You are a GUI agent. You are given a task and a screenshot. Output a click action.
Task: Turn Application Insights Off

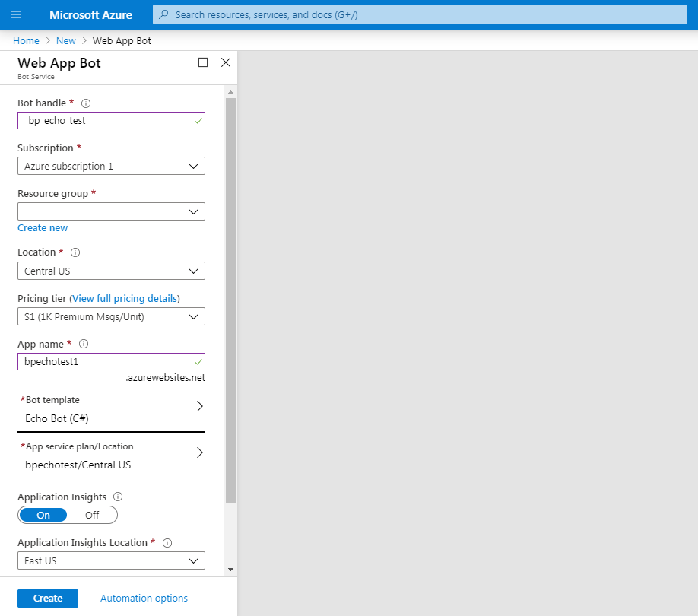(92, 515)
